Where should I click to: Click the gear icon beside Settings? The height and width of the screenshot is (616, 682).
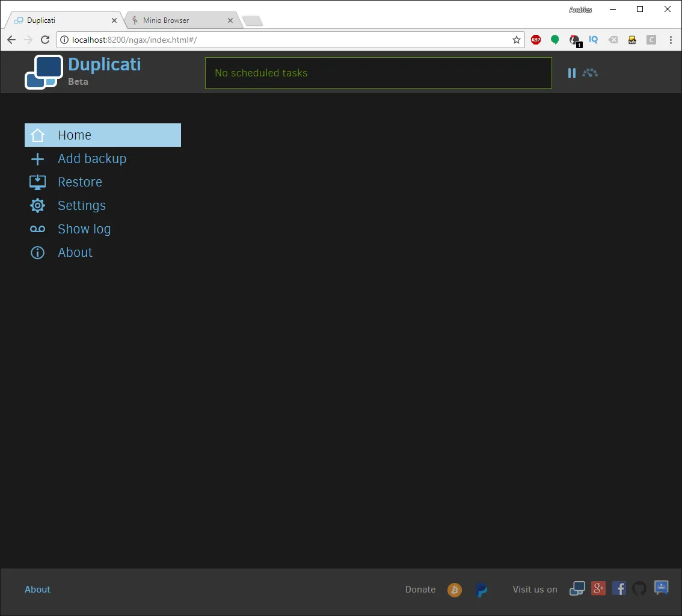coord(37,206)
